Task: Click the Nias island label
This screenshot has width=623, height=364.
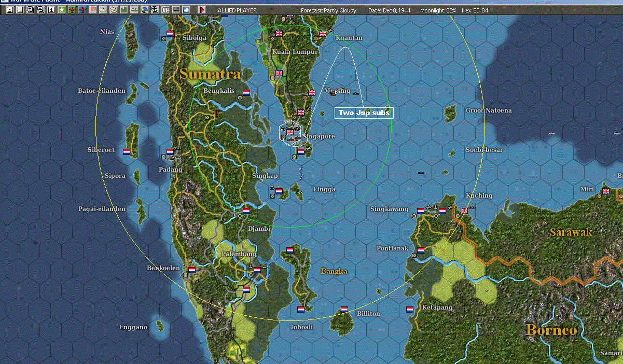Action: click(x=107, y=32)
